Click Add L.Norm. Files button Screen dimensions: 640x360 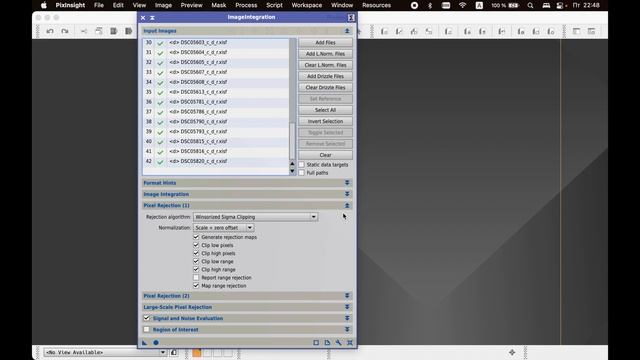(325, 54)
